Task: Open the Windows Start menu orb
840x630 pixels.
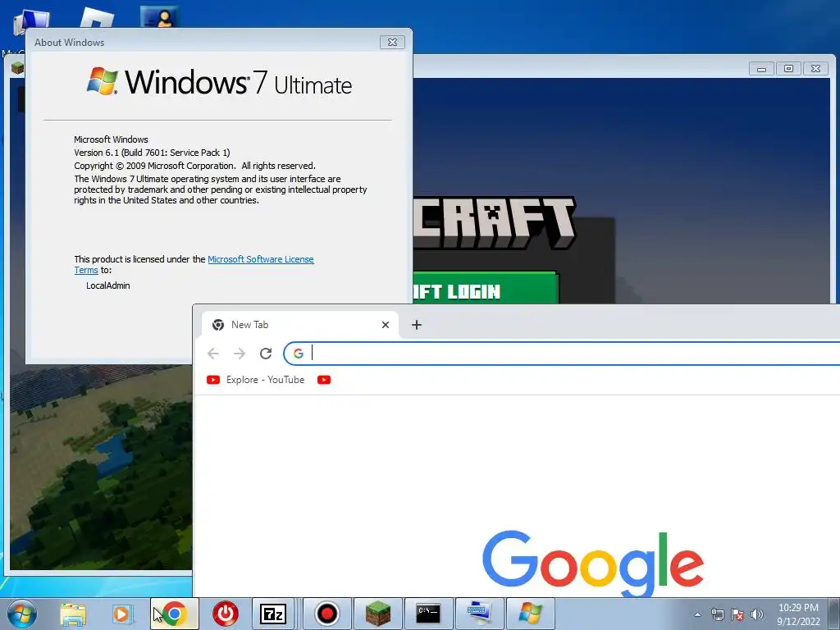Action: 22,614
